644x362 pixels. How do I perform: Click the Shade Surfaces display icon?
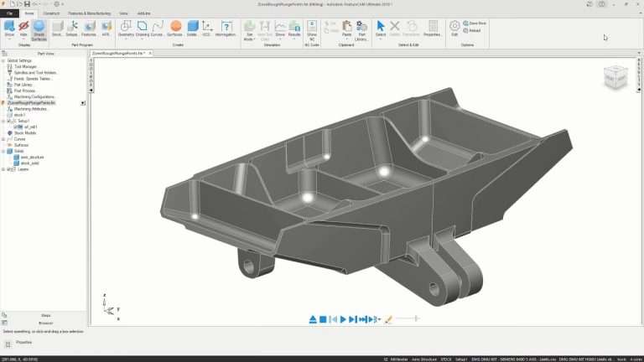(x=39, y=29)
